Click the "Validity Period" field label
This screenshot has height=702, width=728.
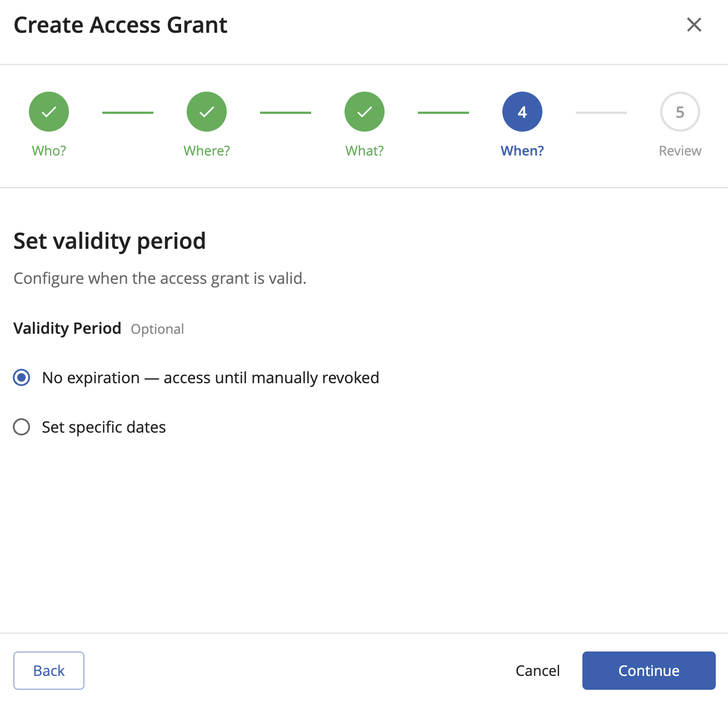(x=67, y=328)
